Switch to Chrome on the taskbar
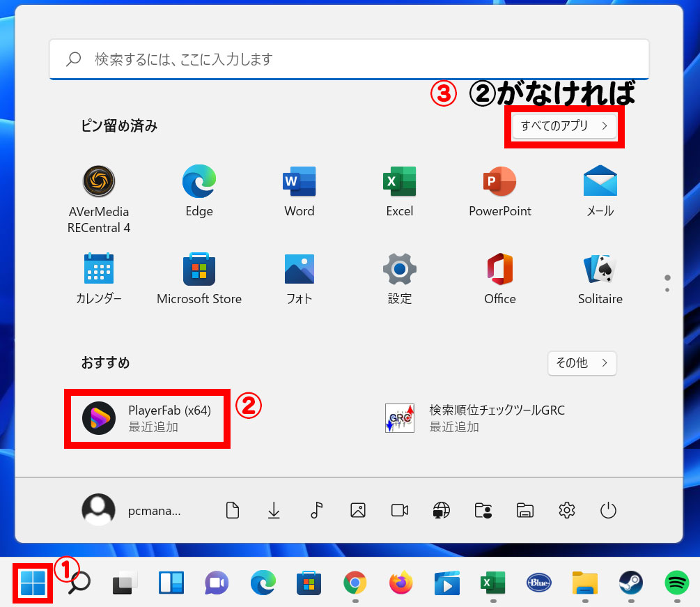This screenshot has height=607, width=700. pos(355,583)
